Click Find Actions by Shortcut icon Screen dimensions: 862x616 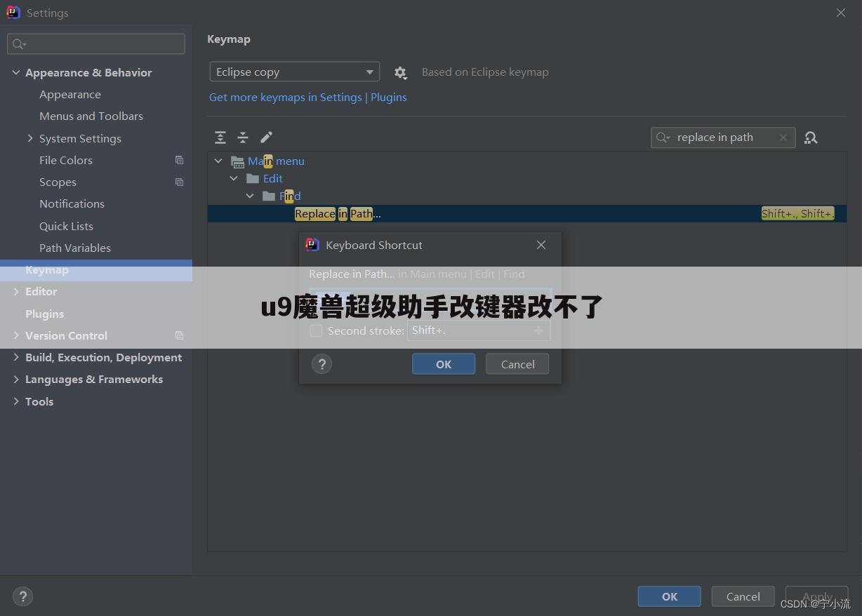coord(811,138)
